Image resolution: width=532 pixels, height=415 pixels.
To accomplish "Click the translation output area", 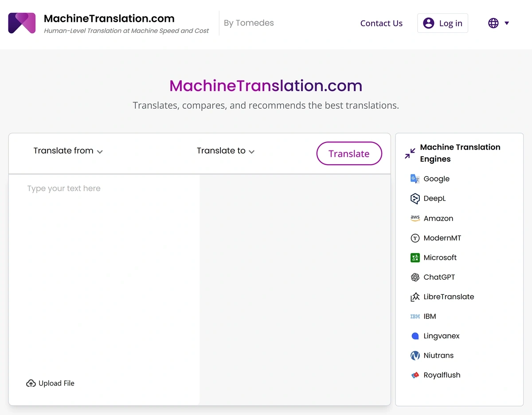I will [295, 289].
